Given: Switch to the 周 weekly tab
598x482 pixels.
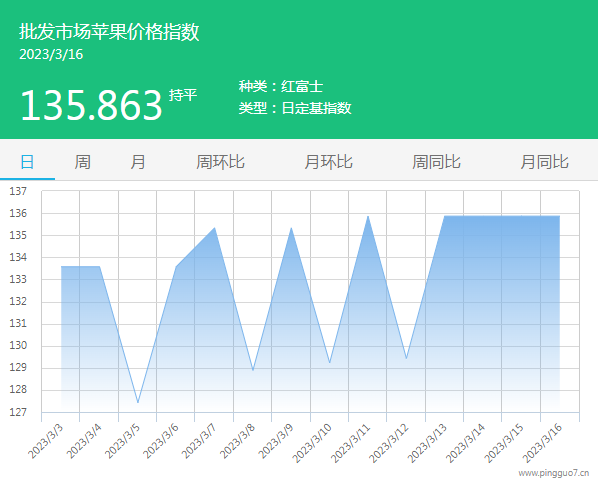Looking at the screenshot, I should pos(82,162).
